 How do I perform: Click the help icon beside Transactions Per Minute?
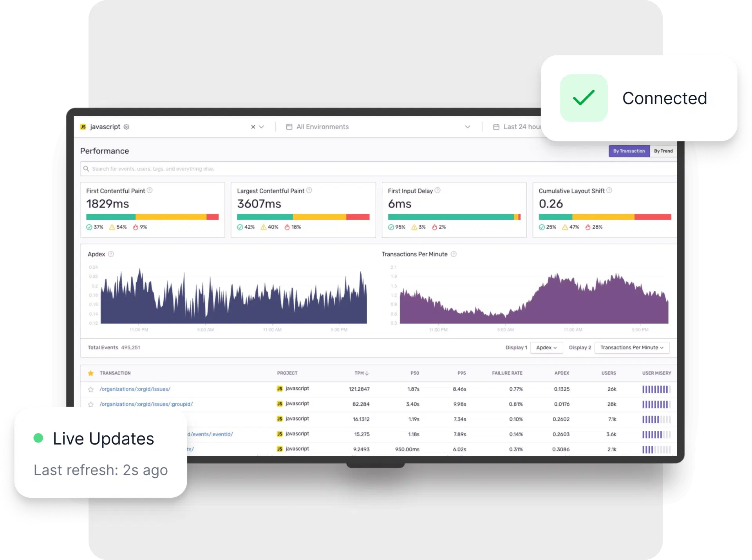454,254
